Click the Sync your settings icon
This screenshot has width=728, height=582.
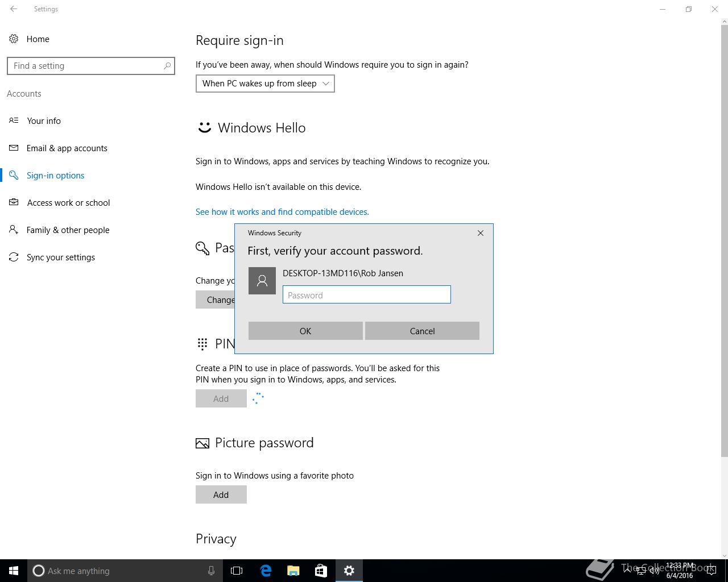[x=14, y=257]
